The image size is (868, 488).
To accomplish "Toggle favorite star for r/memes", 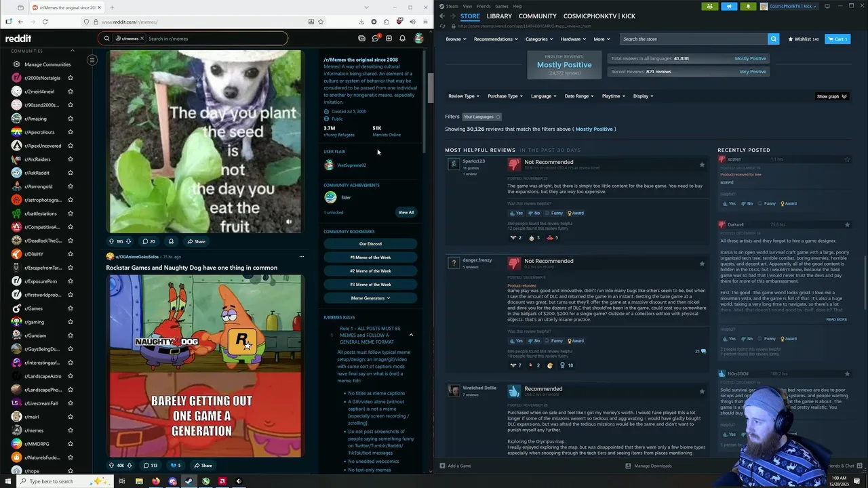I will 70,430.
